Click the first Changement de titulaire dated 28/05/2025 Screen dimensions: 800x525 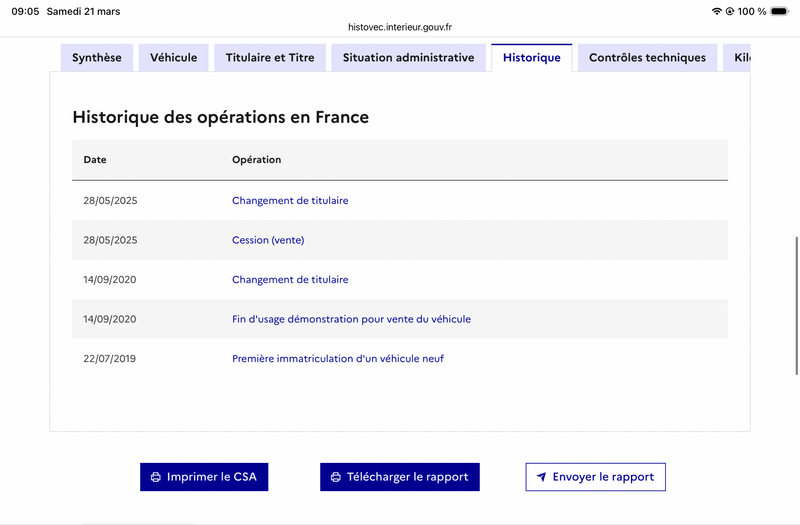pyautogui.click(x=290, y=201)
